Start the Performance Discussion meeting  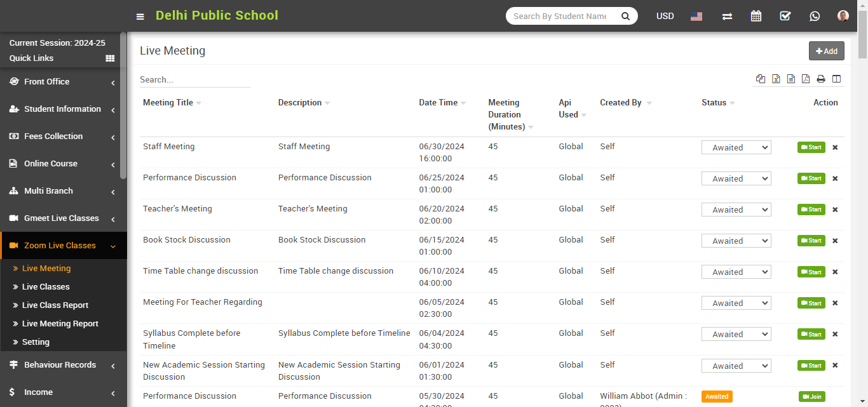811,178
